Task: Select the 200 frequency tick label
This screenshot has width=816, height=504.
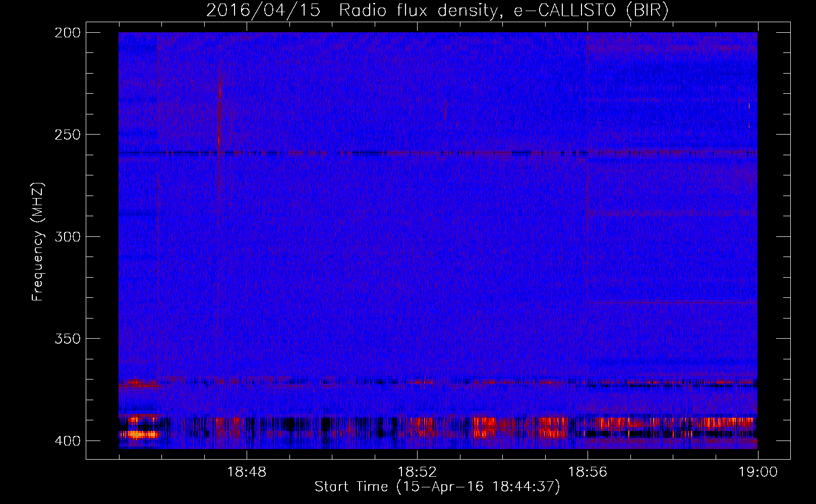Action: pyautogui.click(x=68, y=33)
